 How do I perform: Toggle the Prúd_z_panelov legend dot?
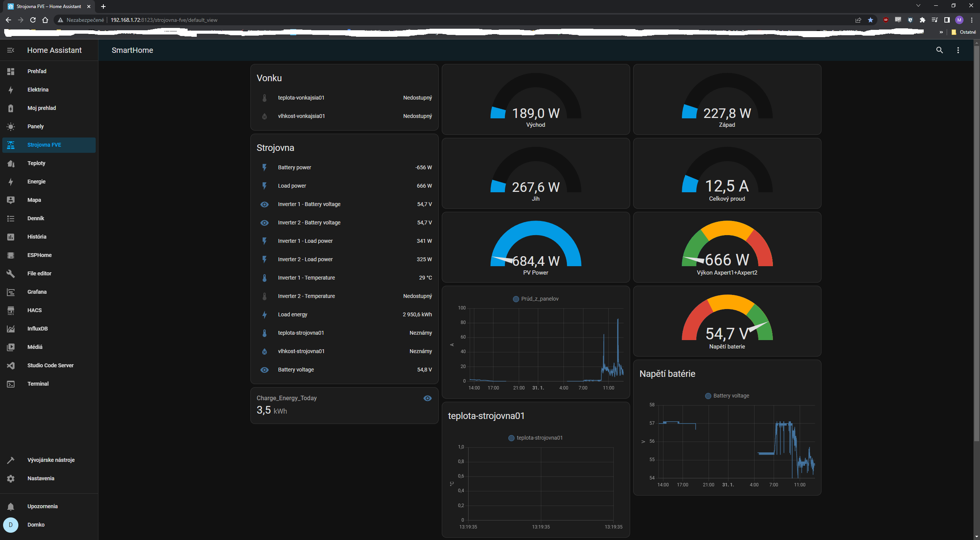pos(516,299)
